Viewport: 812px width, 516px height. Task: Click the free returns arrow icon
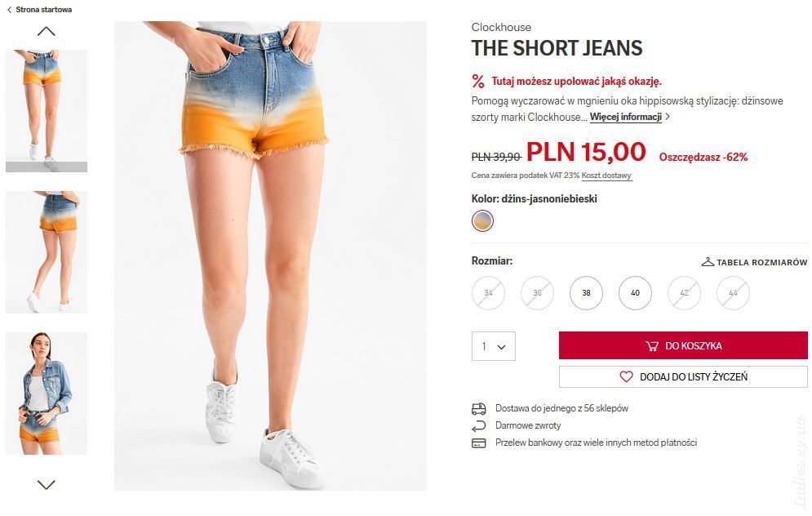click(x=478, y=426)
